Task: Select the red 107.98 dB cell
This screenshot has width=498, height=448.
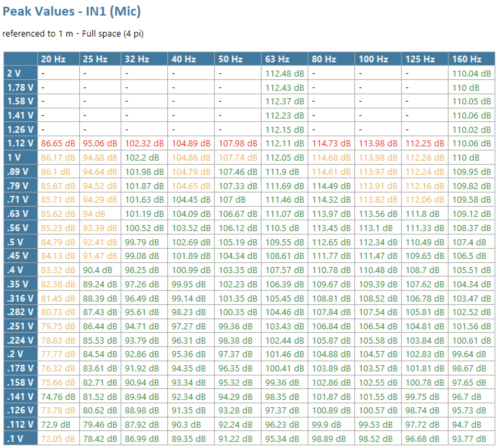Action: coord(238,143)
